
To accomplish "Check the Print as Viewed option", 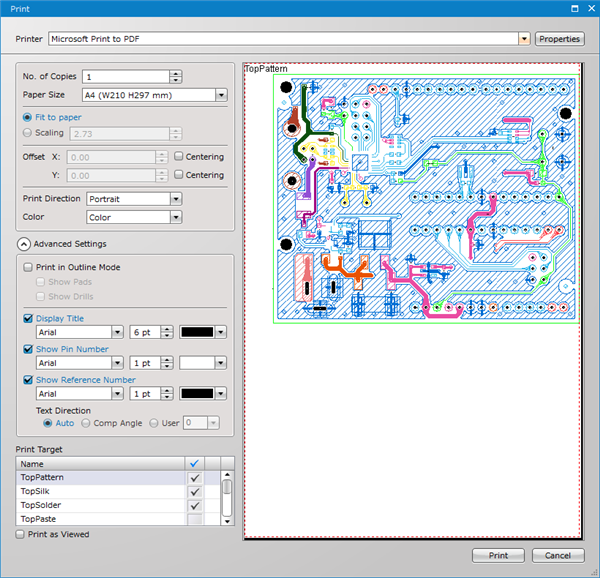I will tap(21, 535).
